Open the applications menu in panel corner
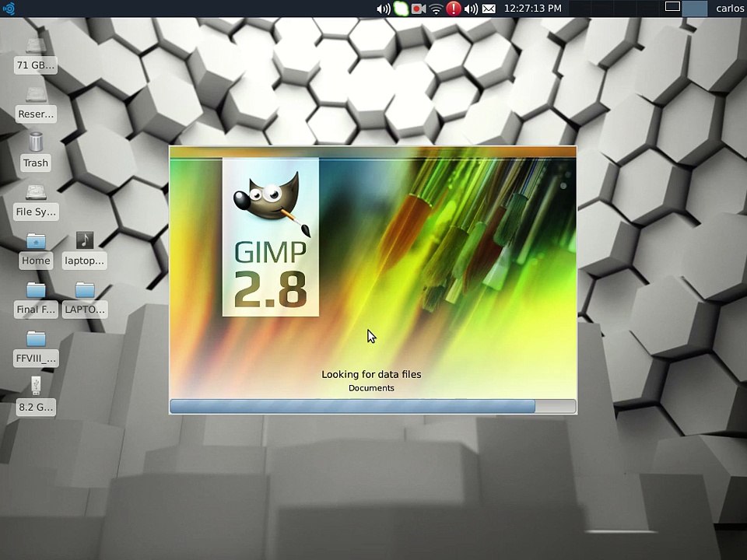The image size is (747, 560). (x=9, y=9)
